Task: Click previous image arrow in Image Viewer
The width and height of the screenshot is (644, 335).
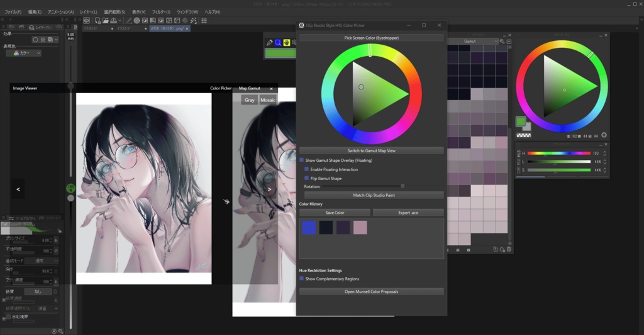Action: [18, 189]
